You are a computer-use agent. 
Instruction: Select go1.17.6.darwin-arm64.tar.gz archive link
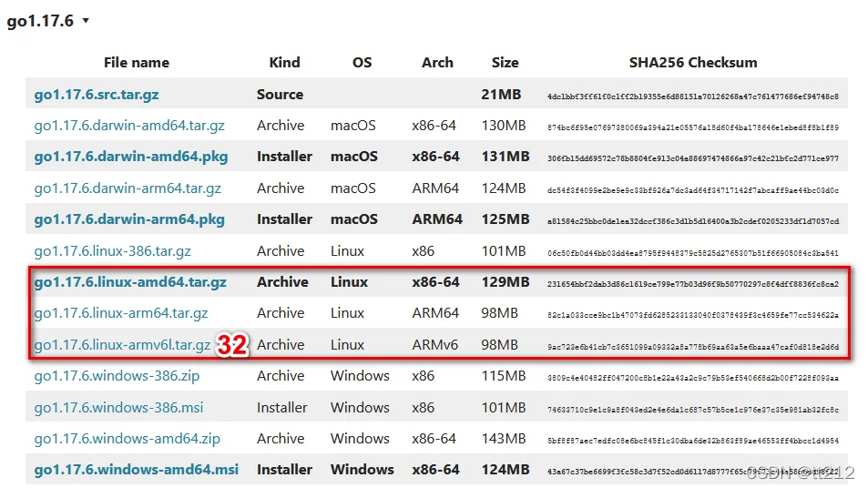tap(128, 188)
